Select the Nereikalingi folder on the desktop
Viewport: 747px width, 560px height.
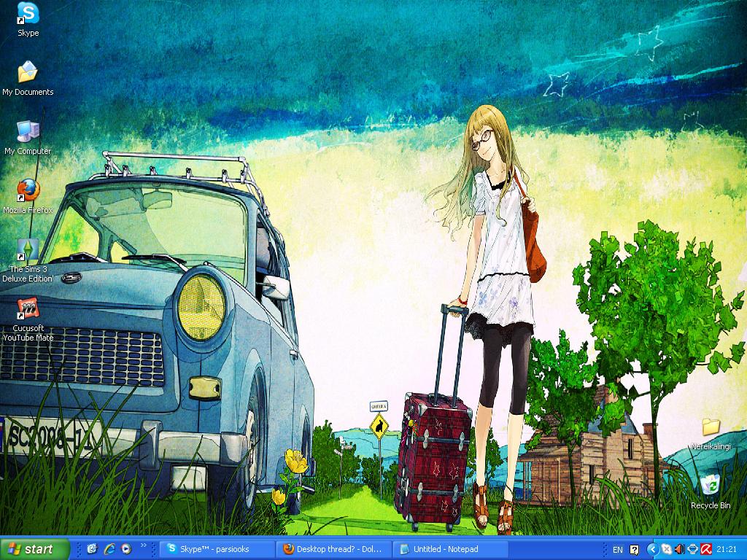(711, 433)
